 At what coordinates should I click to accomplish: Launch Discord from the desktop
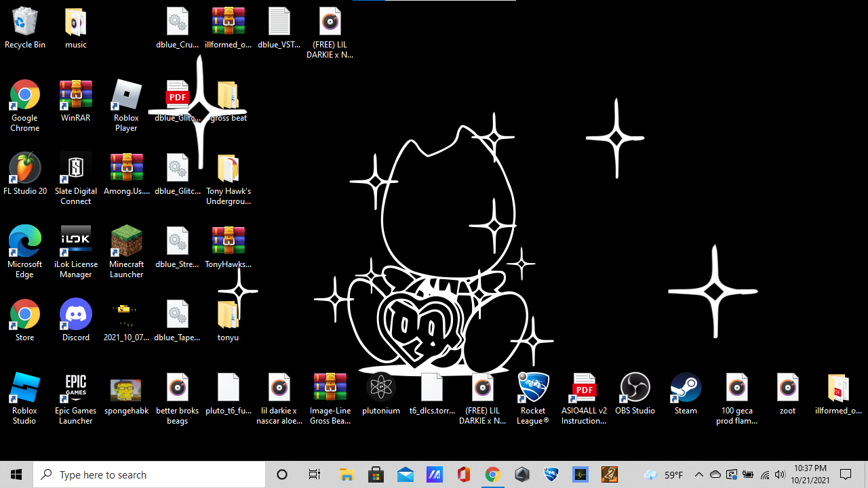pyautogui.click(x=76, y=314)
